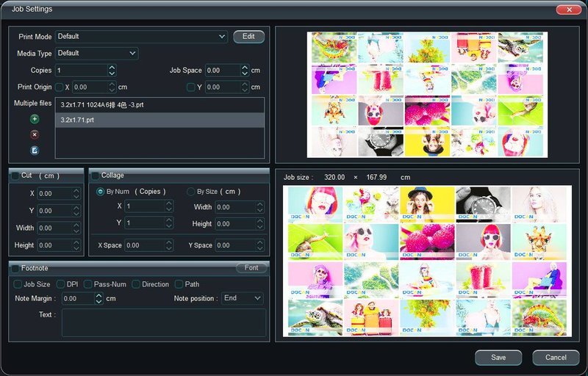Enable the Collage checkbox

tap(96, 176)
